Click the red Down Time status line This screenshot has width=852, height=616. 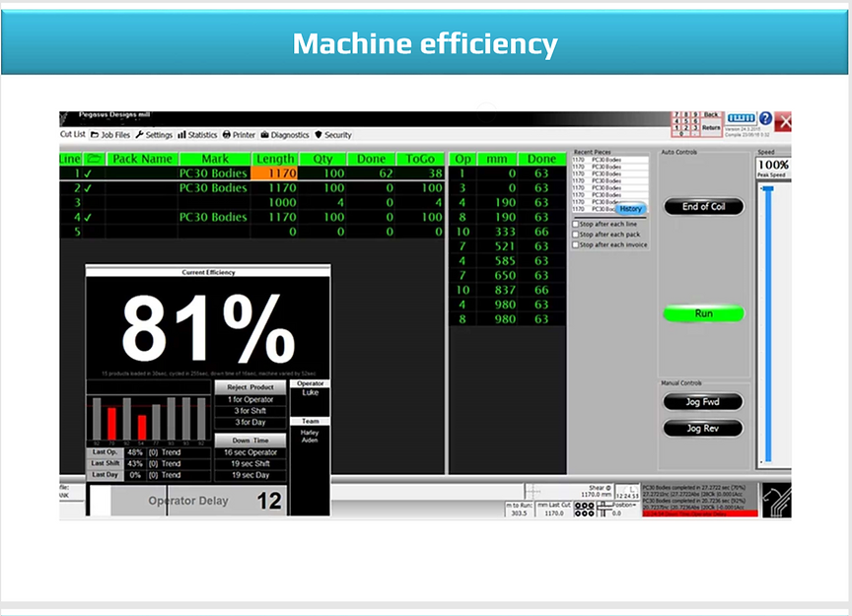click(x=700, y=513)
